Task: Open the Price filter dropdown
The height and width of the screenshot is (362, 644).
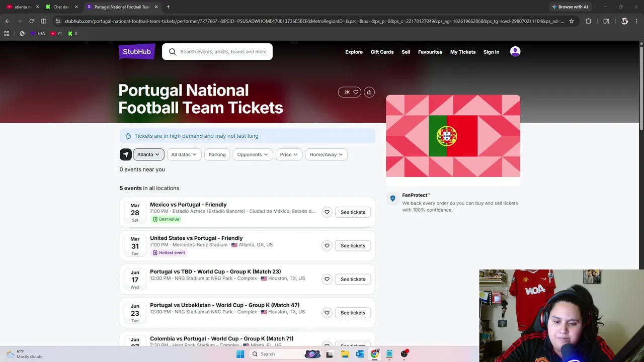Action: pos(289,154)
